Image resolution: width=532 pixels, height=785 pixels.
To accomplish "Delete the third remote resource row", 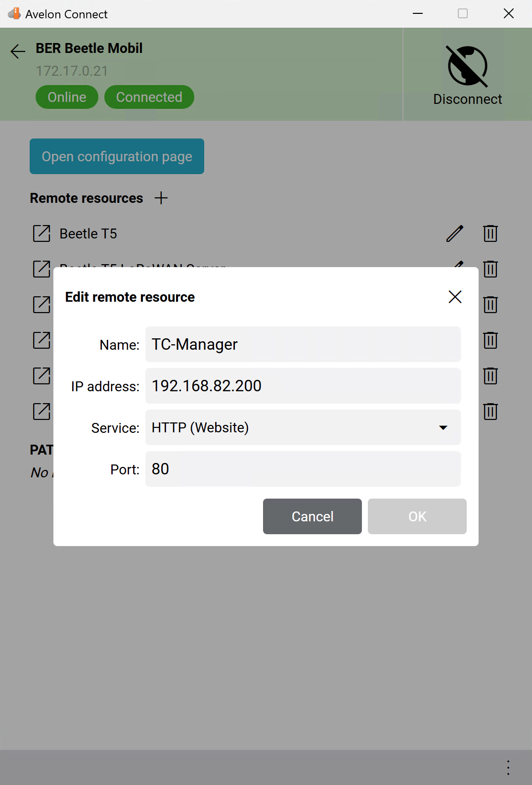I will coord(490,305).
